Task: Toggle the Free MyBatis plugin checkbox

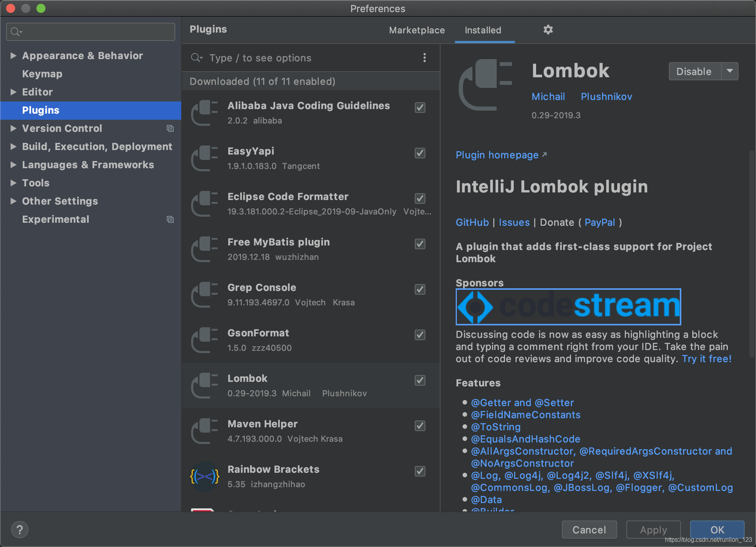Action: [x=420, y=244]
